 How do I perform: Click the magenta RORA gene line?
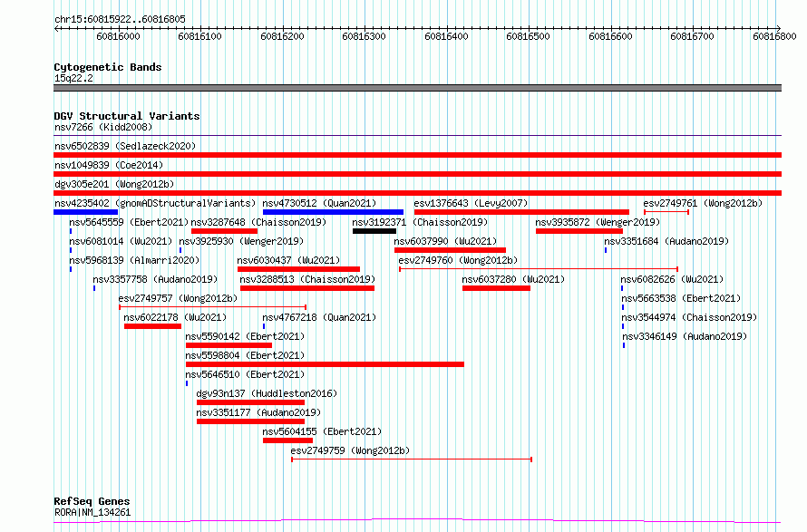pos(417,521)
